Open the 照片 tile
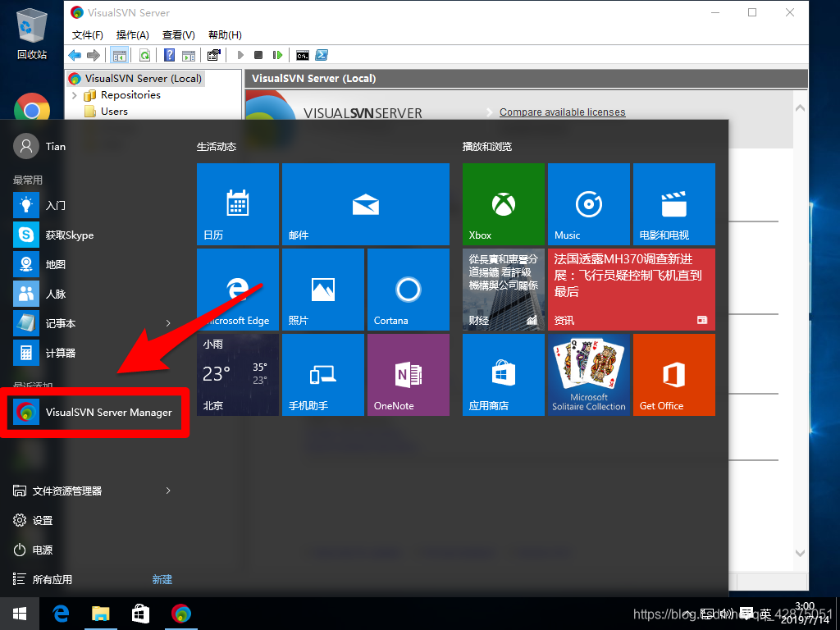840x630 pixels. [x=323, y=290]
